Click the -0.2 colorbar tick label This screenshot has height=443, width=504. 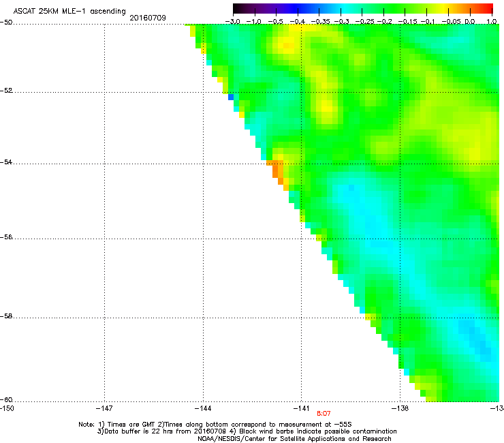point(384,21)
